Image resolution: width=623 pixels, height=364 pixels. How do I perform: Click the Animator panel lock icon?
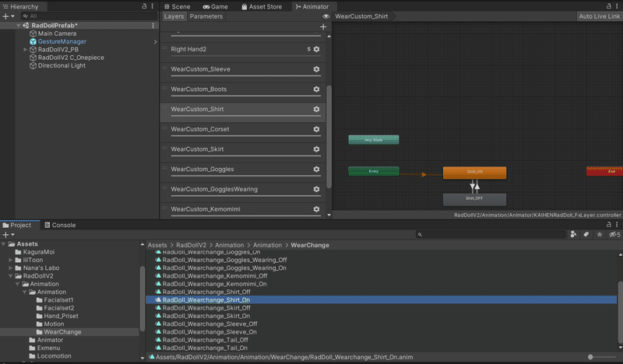(x=608, y=6)
